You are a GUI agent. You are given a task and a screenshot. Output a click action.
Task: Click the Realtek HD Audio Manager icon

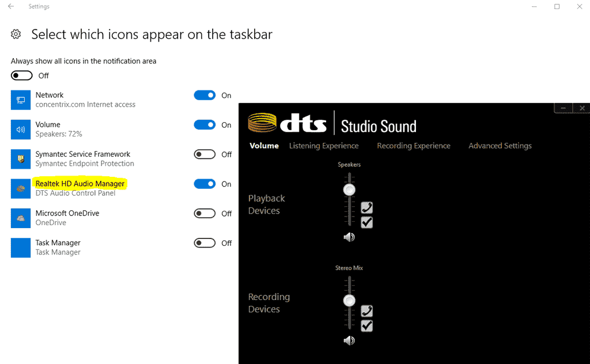pos(20,188)
